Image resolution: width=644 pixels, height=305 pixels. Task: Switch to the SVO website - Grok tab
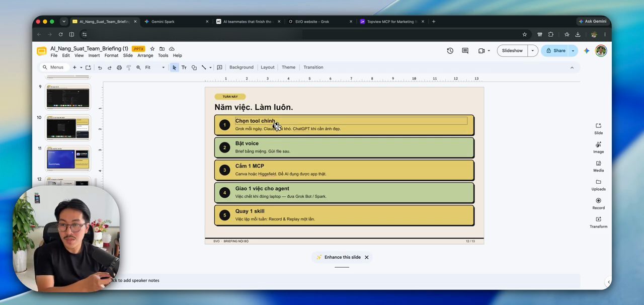(x=320, y=22)
